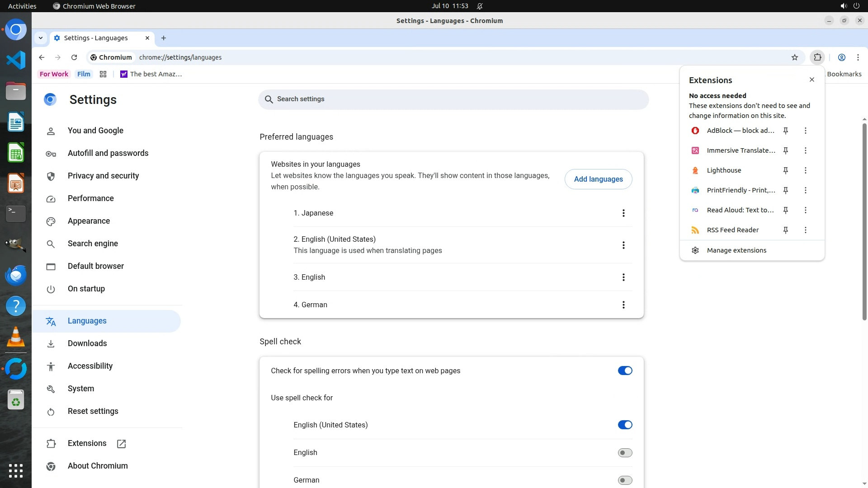
Task: Go to Downloads settings section
Action: 87,343
